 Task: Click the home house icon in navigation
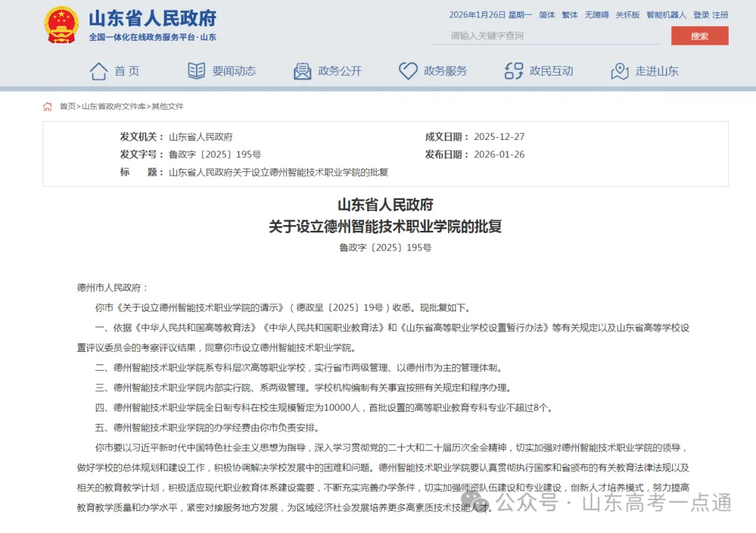[x=99, y=71]
